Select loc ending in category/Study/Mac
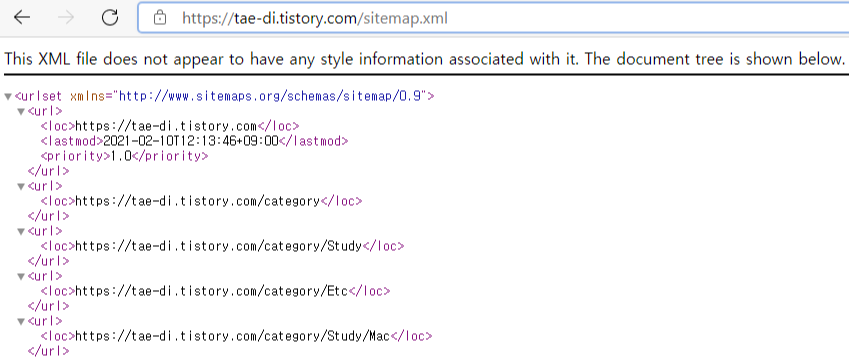 233,336
